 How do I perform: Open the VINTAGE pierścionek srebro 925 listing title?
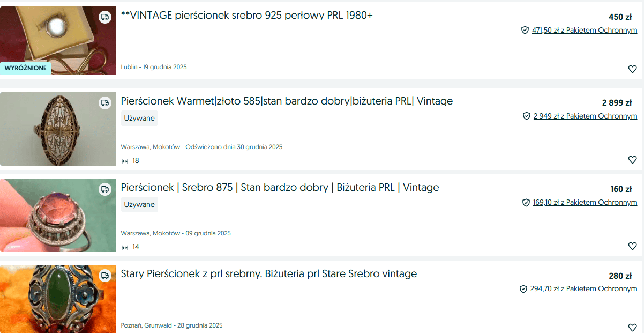tap(246, 15)
